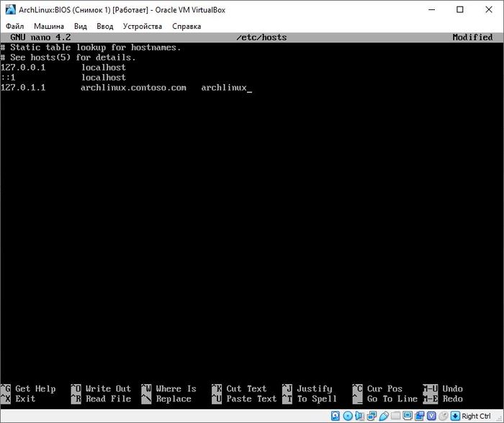Open the Машина menu
Image resolution: width=504 pixels, height=423 pixels.
(49, 27)
